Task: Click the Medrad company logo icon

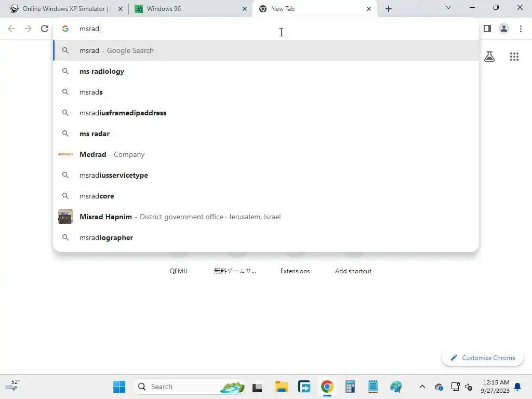Action: [x=65, y=154]
